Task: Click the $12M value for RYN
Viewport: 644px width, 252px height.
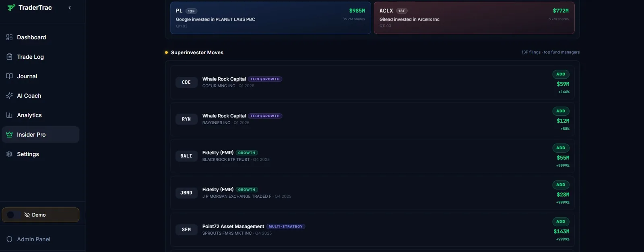Action: 563,121
